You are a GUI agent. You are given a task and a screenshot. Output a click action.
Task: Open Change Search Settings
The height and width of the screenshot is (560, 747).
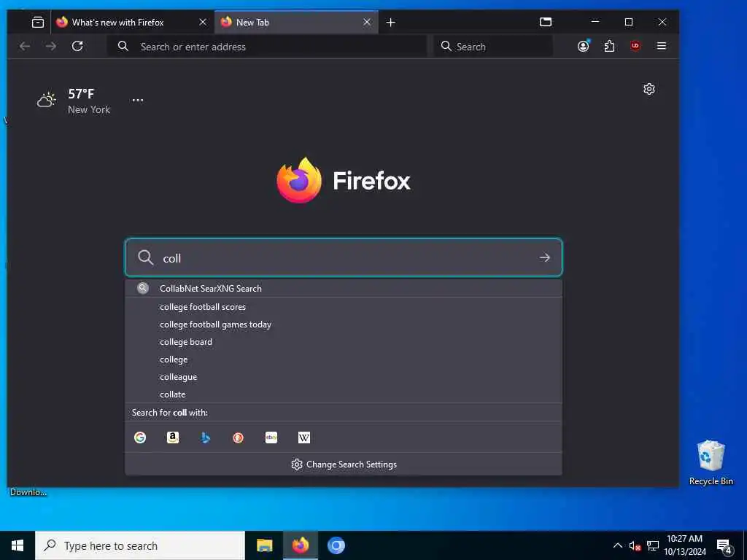(x=344, y=464)
